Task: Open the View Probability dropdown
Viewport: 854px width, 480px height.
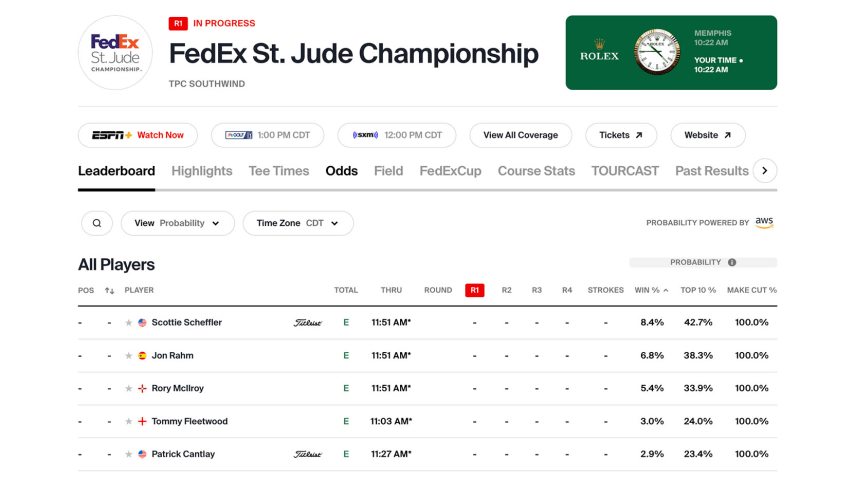Action: (x=178, y=223)
